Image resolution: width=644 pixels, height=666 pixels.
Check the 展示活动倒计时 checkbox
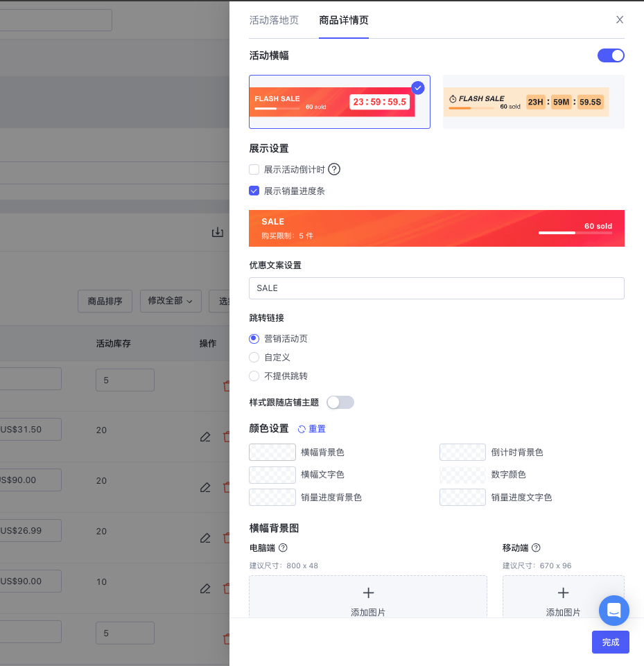254,169
